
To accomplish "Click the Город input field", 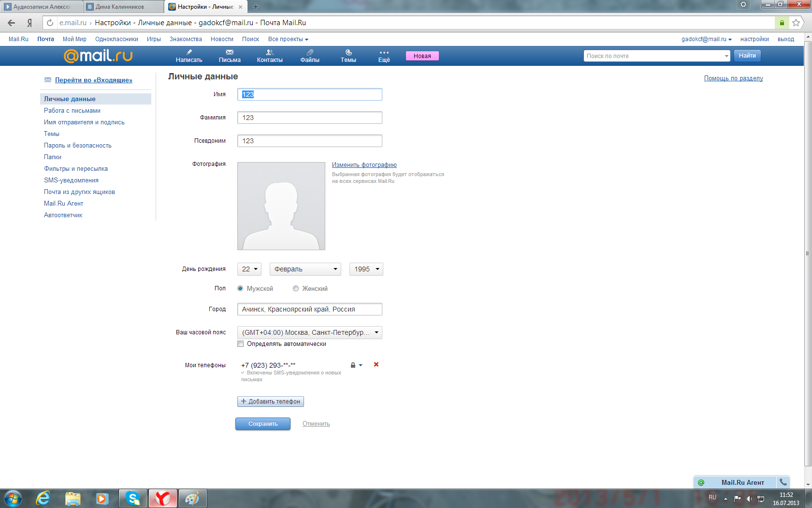I will (310, 309).
